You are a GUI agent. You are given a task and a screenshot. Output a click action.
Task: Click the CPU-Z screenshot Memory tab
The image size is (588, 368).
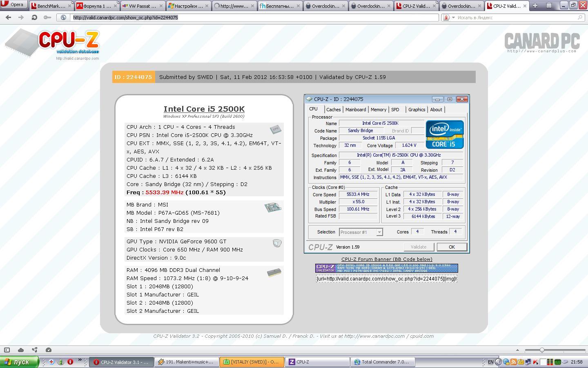click(379, 110)
